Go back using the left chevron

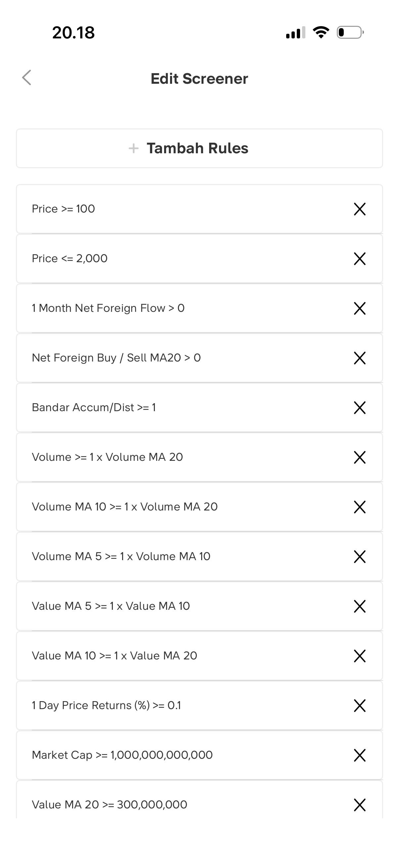tap(26, 78)
